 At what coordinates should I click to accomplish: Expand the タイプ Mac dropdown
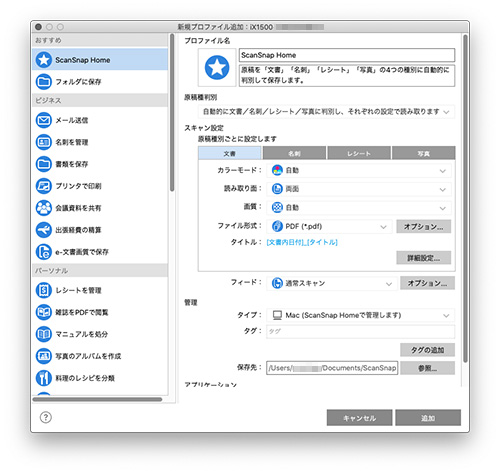[x=360, y=315]
